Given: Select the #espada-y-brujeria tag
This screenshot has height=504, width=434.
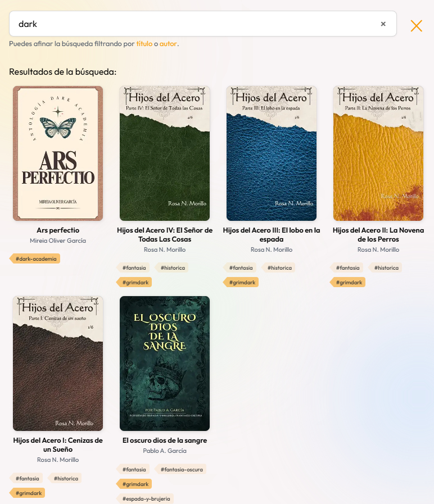Looking at the screenshot, I should pyautogui.click(x=146, y=499).
